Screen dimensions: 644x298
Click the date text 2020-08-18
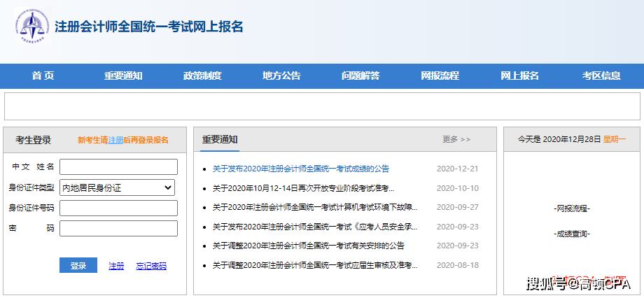[x=458, y=266]
